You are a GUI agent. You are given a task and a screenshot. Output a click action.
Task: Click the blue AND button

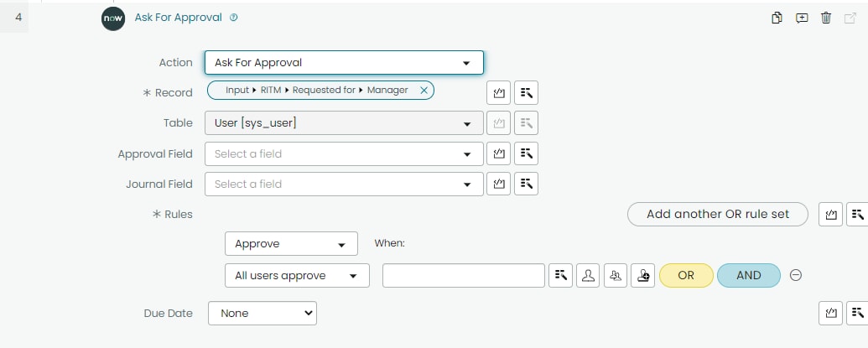[748, 276]
